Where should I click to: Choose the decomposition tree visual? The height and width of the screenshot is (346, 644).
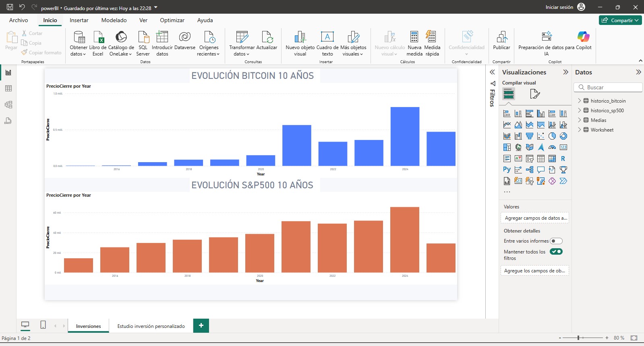(x=530, y=170)
